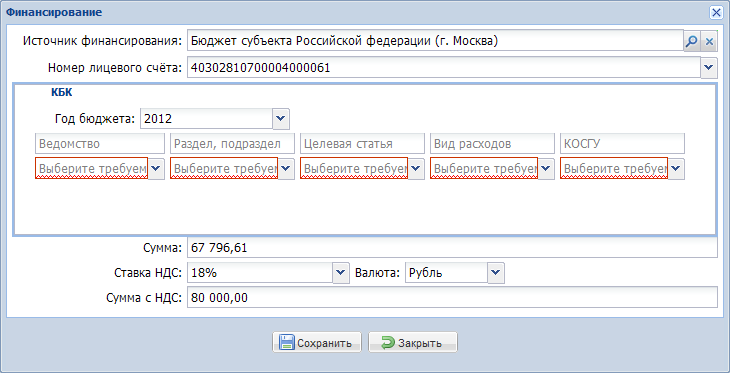Click the Источник финансирования text field
This screenshot has height=373, width=730.
435,41
